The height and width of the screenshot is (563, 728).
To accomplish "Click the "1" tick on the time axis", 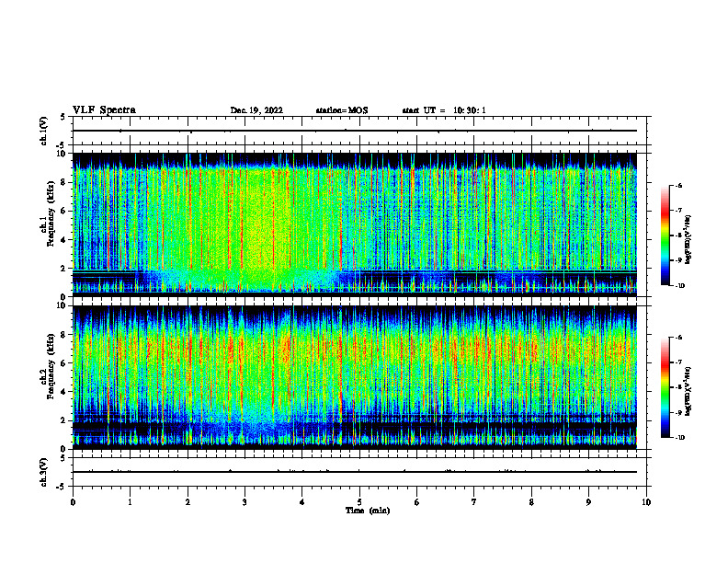I will click(x=130, y=502).
